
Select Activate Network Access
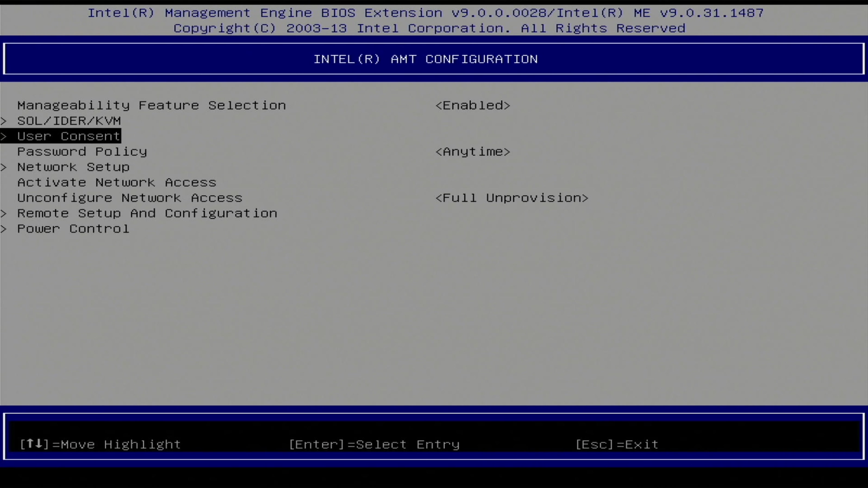pyautogui.click(x=117, y=182)
